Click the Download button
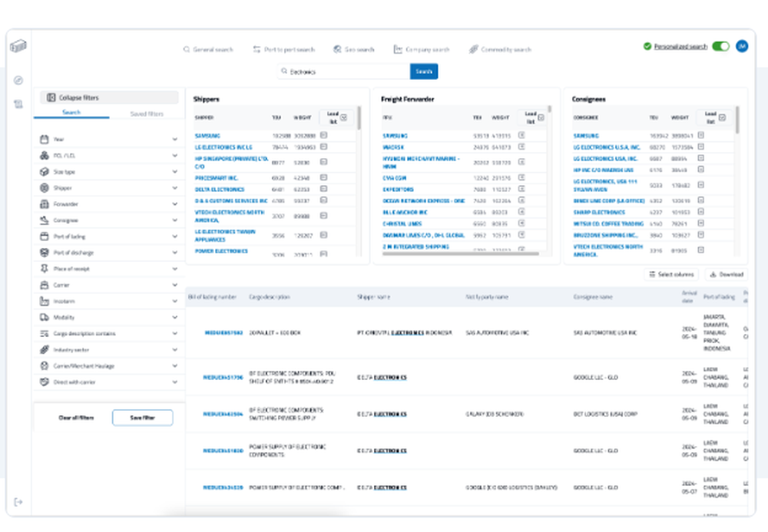This screenshot has width=768, height=532. pyautogui.click(x=727, y=275)
